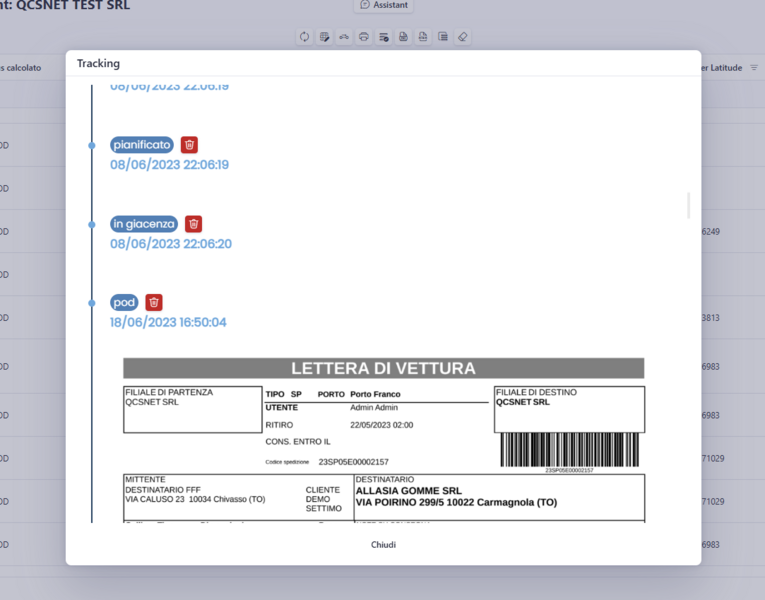This screenshot has width=765, height=600.
Task: Click the filter icon beside Latitude column
Action: point(754,68)
